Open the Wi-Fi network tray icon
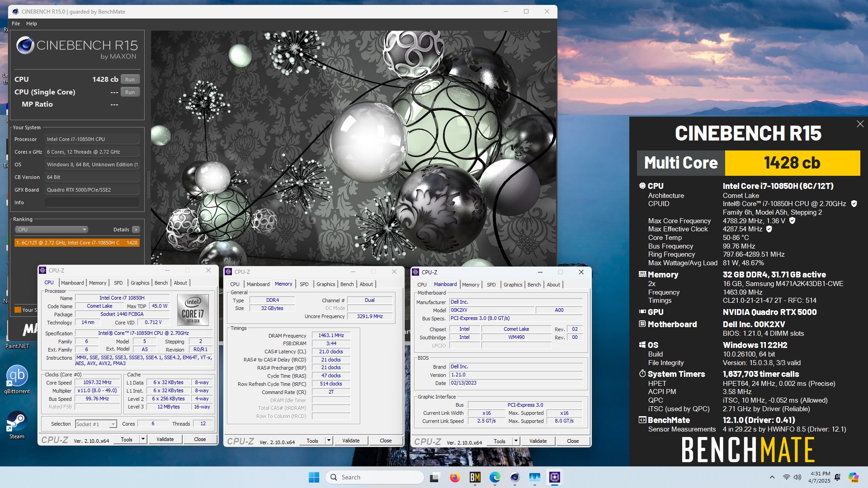Screen dimensions: 868x488 787,477
